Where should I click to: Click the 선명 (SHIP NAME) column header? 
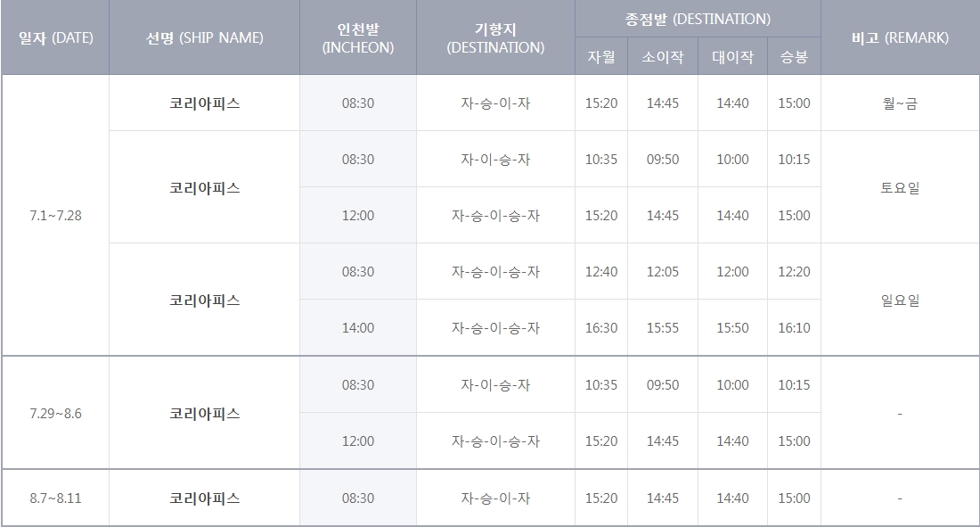pyautogui.click(x=205, y=37)
